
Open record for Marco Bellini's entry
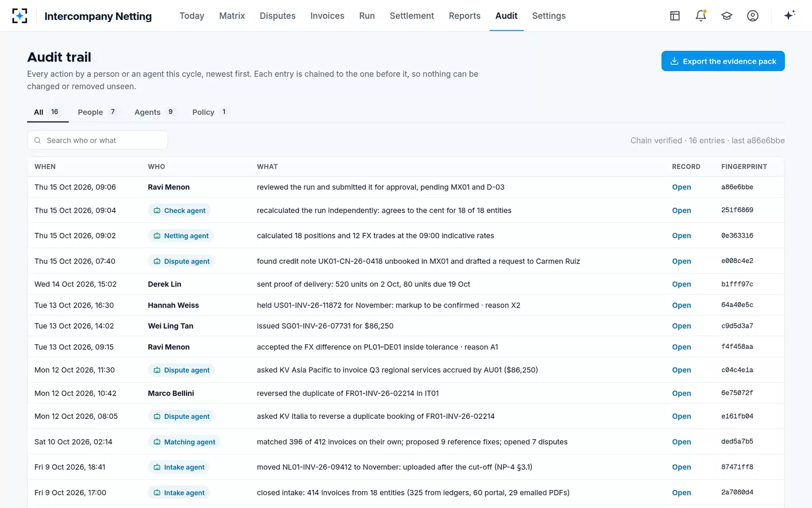pyautogui.click(x=681, y=393)
